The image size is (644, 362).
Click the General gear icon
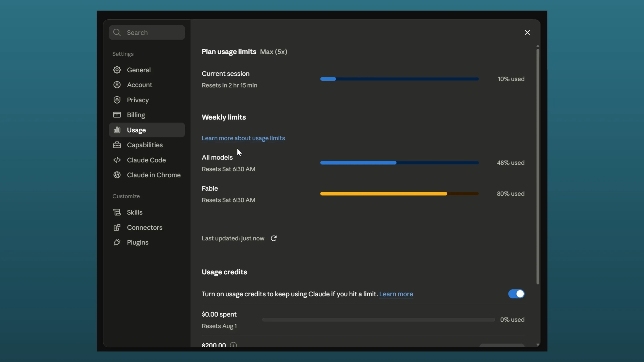[117, 70]
